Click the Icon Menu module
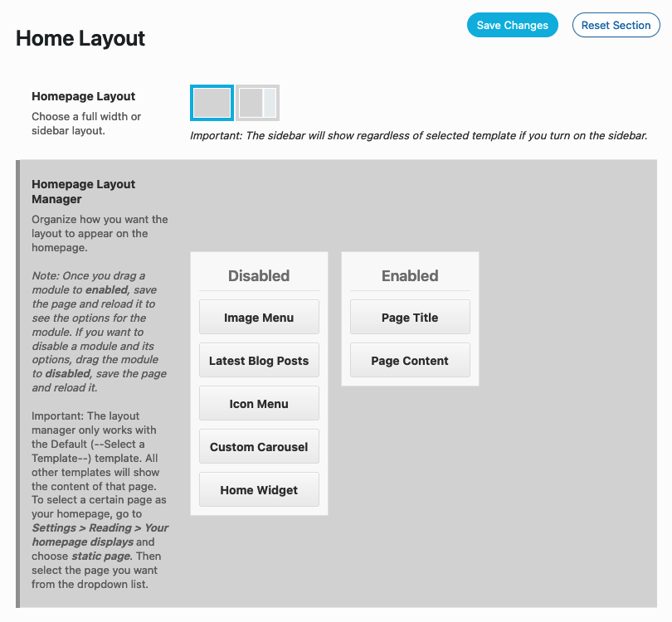The width and height of the screenshot is (672, 622). pos(259,403)
